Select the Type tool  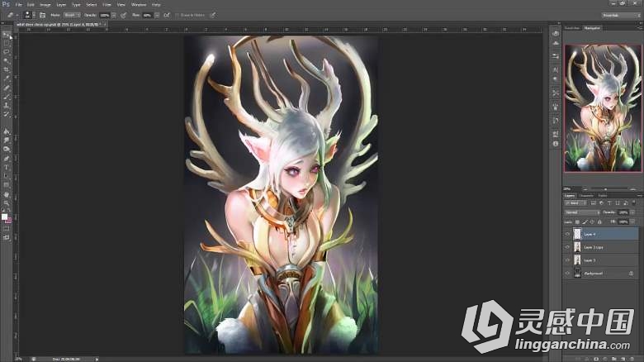click(6, 168)
